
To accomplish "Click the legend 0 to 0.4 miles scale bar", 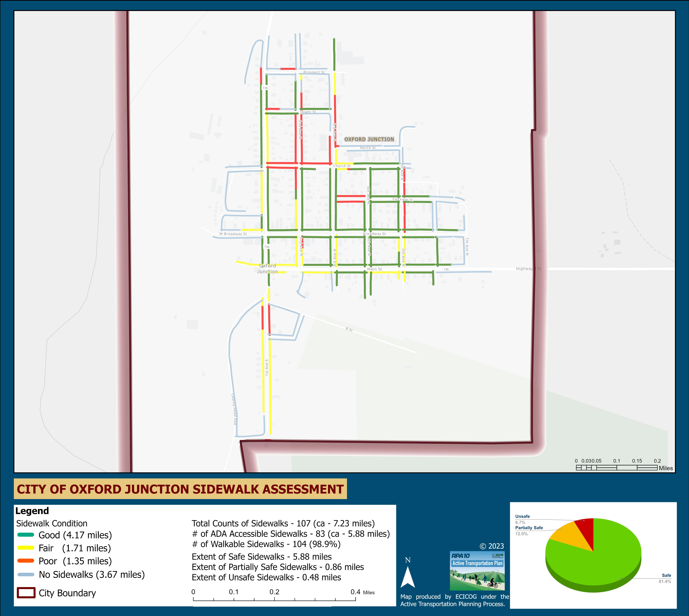I will tap(274, 599).
